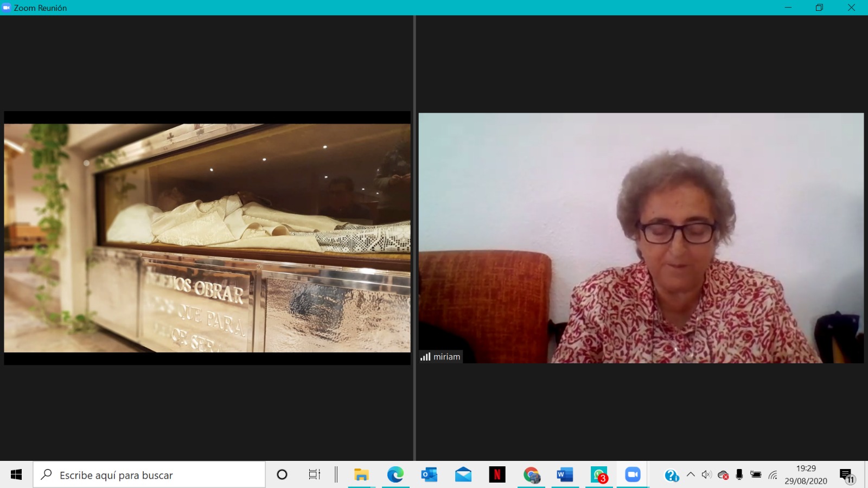Click the Zoom logo in the title bar

click(x=7, y=8)
